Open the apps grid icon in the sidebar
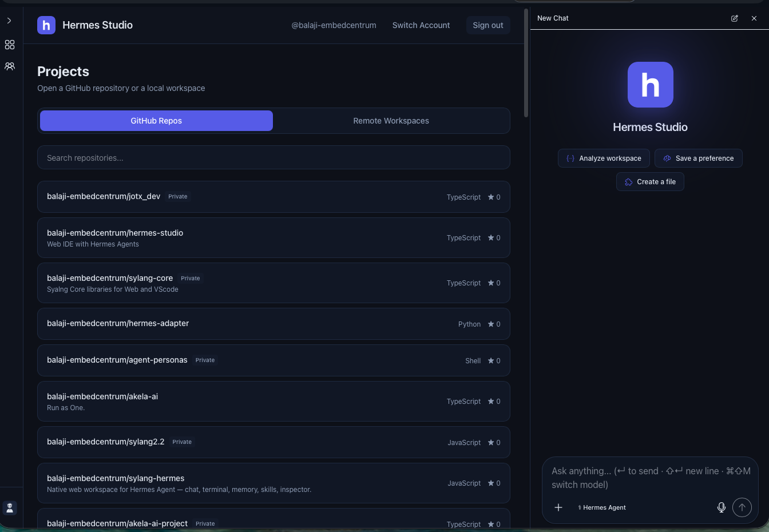The image size is (769, 532). coord(9,45)
